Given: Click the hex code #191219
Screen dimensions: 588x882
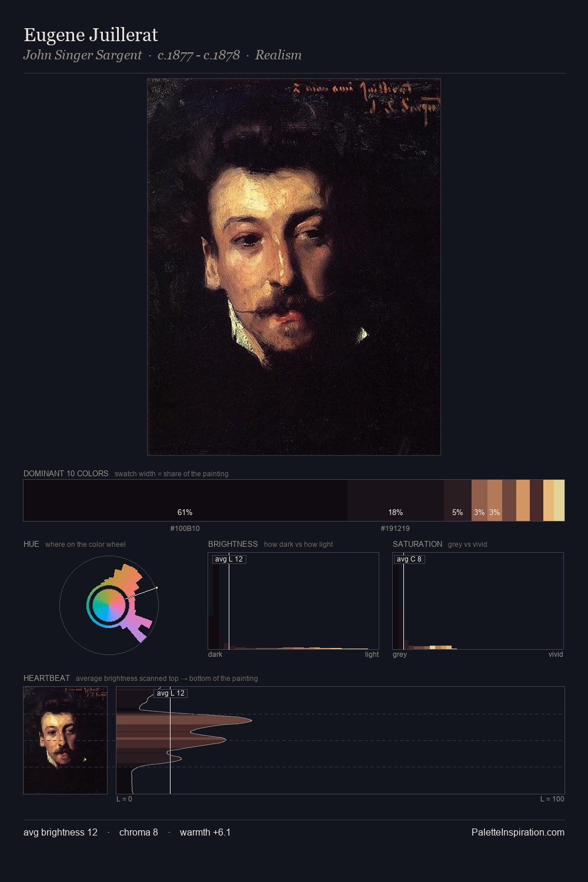Looking at the screenshot, I should [395, 529].
